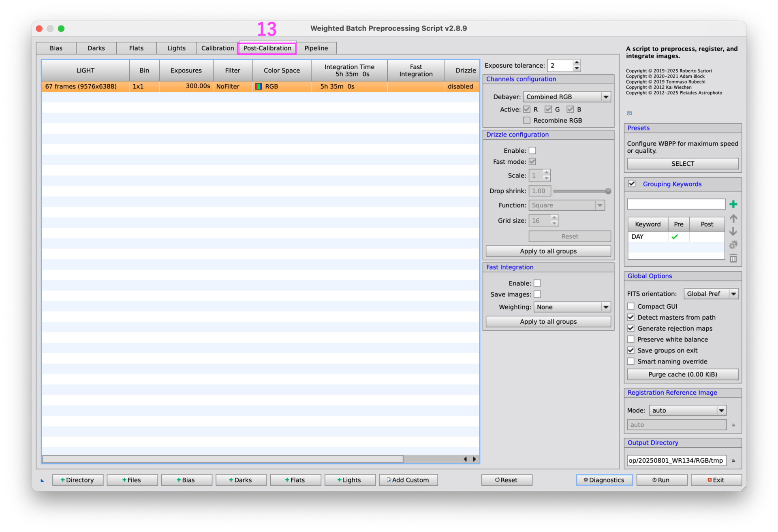
Task: Click the blue triangle at bottom-left corner
Action: [x=42, y=481]
